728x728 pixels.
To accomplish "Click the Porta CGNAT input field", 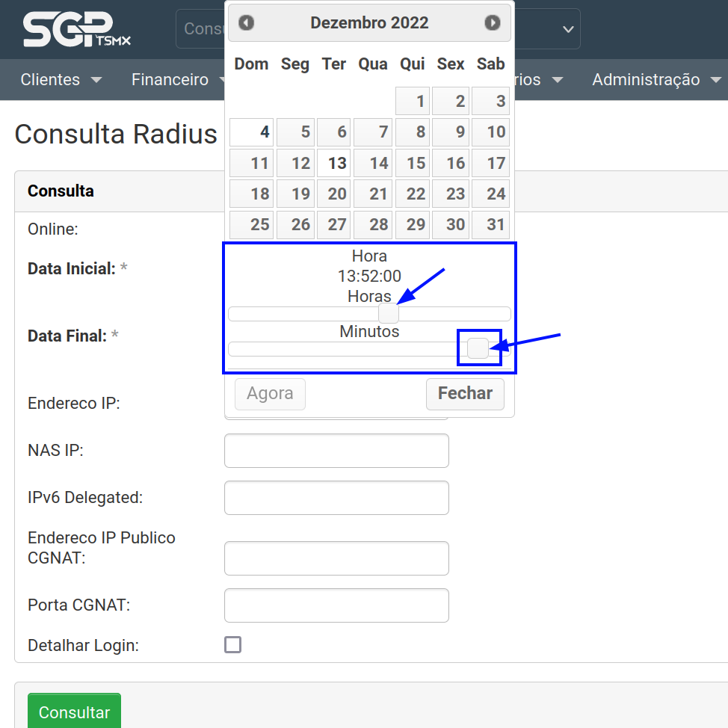I will (x=336, y=605).
